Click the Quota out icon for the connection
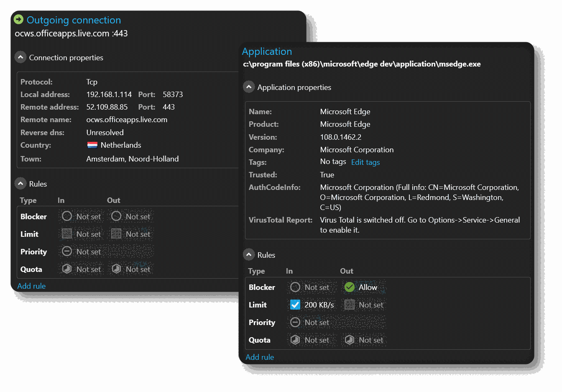 coord(117,269)
